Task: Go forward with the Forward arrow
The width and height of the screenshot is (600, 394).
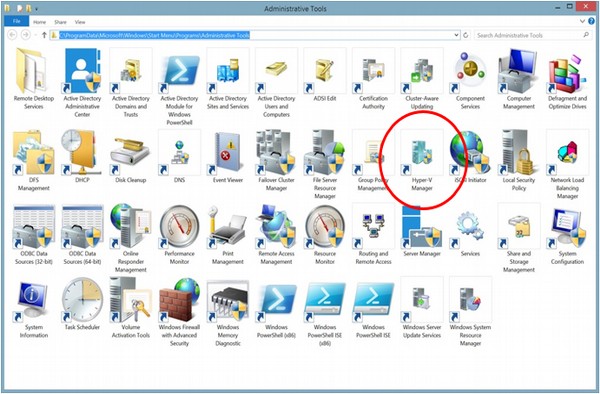Action: (25, 35)
